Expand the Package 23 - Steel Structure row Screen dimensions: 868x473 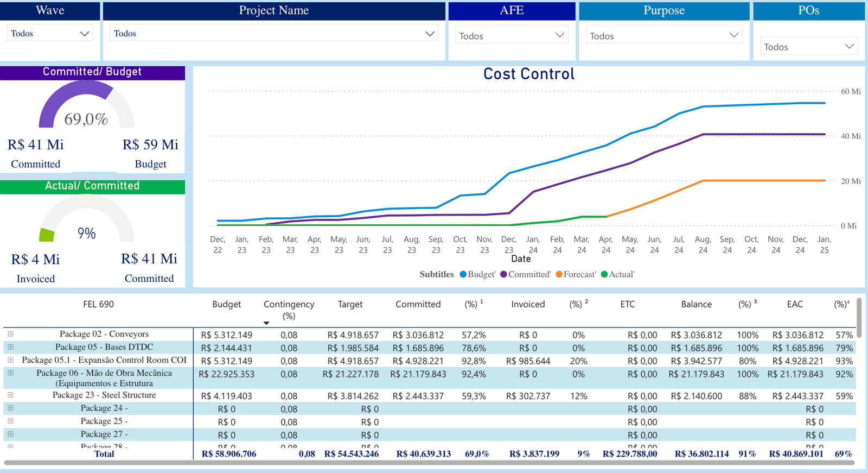point(10,395)
